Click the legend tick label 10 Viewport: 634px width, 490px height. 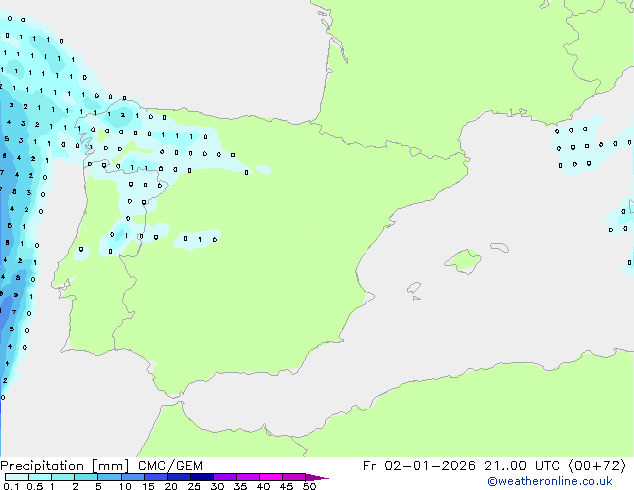click(124, 487)
